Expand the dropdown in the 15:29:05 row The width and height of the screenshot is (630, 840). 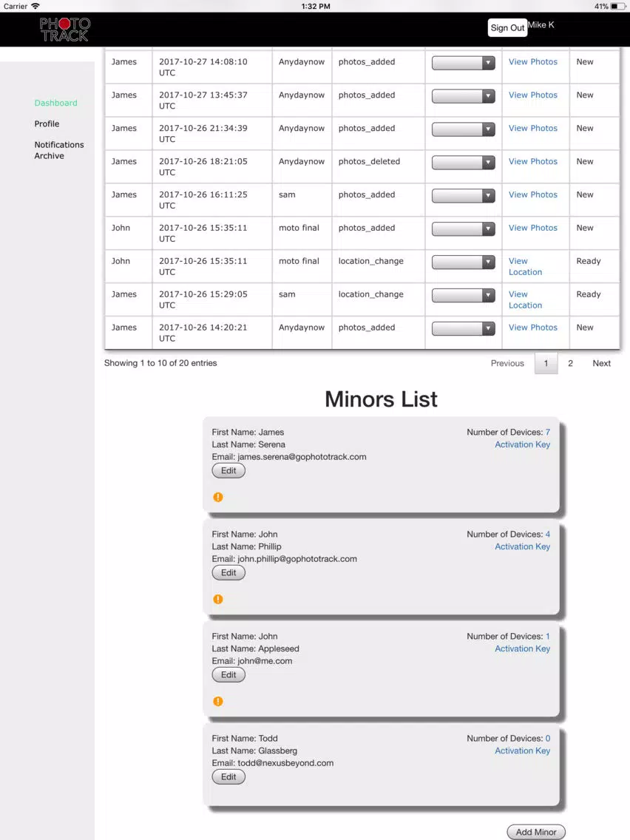click(x=464, y=295)
